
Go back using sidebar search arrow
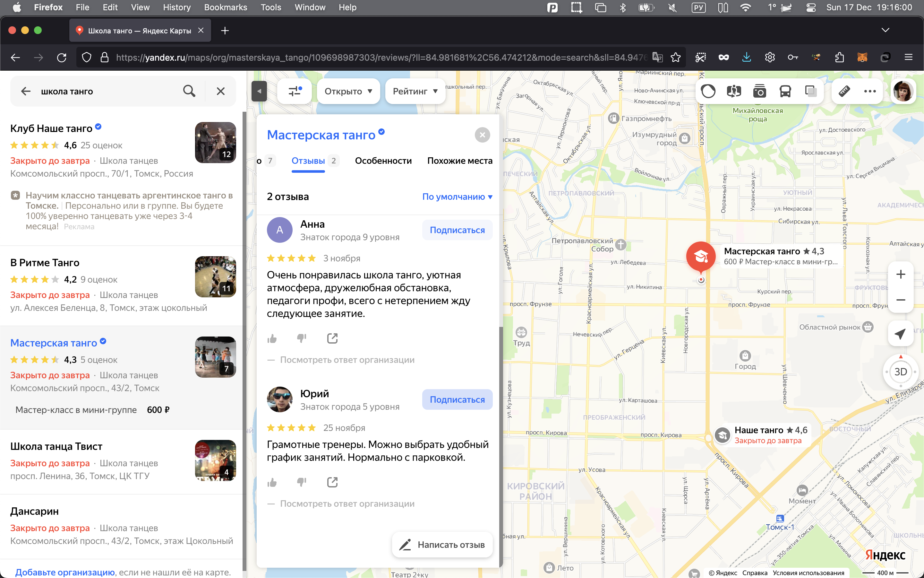tap(26, 92)
